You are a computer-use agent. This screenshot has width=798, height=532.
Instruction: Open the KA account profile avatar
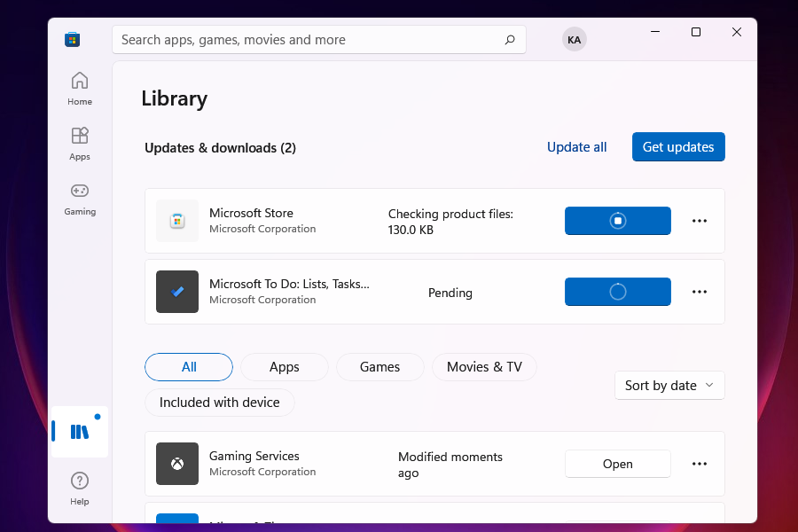(574, 40)
